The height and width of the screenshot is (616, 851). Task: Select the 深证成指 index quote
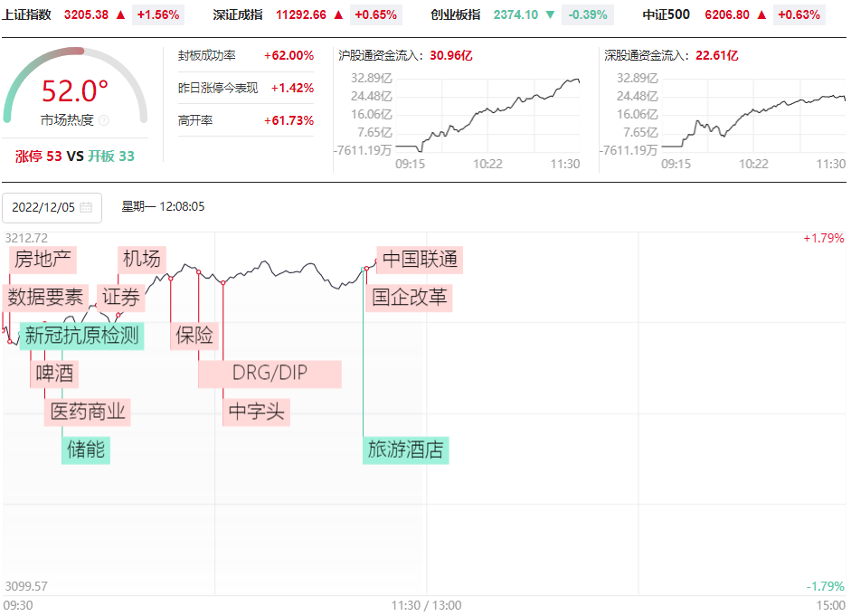click(x=238, y=15)
